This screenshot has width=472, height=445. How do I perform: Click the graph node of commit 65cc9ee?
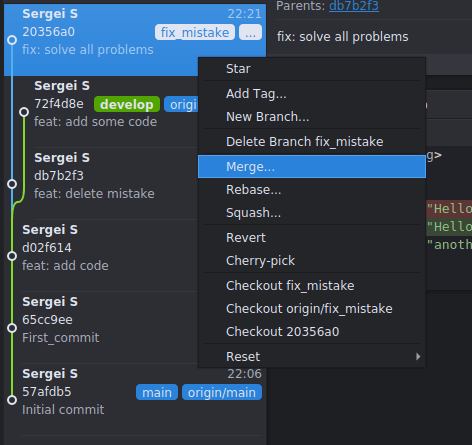pyautogui.click(x=12, y=328)
